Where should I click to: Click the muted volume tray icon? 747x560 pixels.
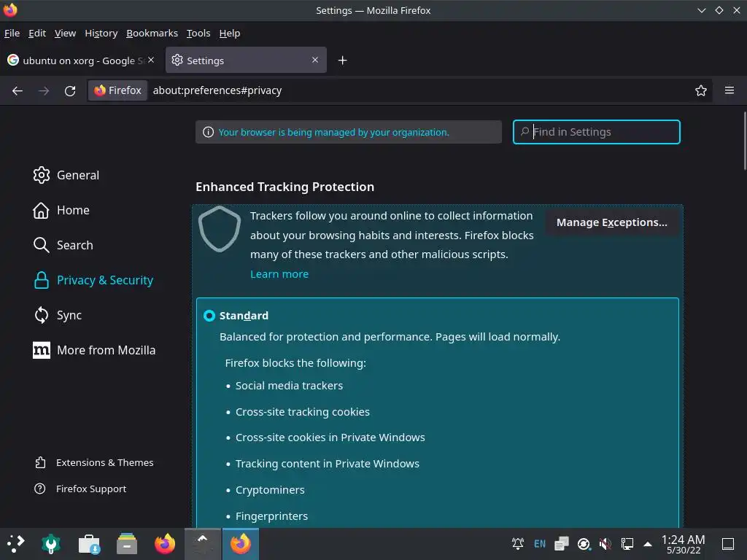[x=605, y=543]
